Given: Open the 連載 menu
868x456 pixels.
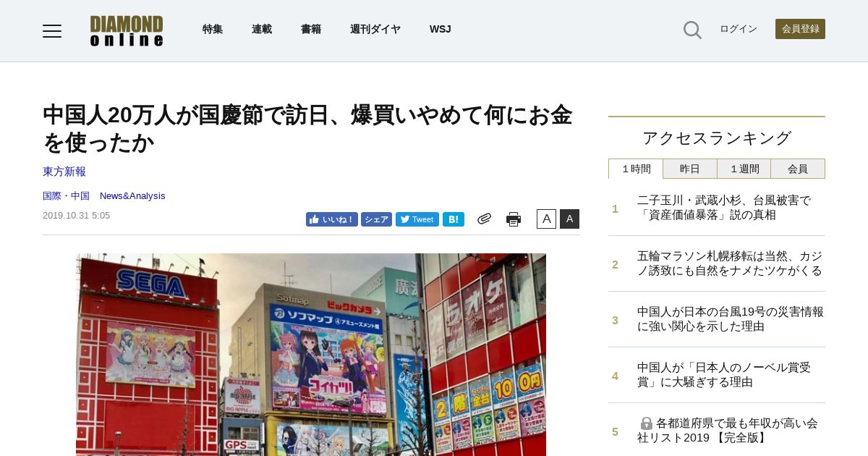Looking at the screenshot, I should click(262, 29).
